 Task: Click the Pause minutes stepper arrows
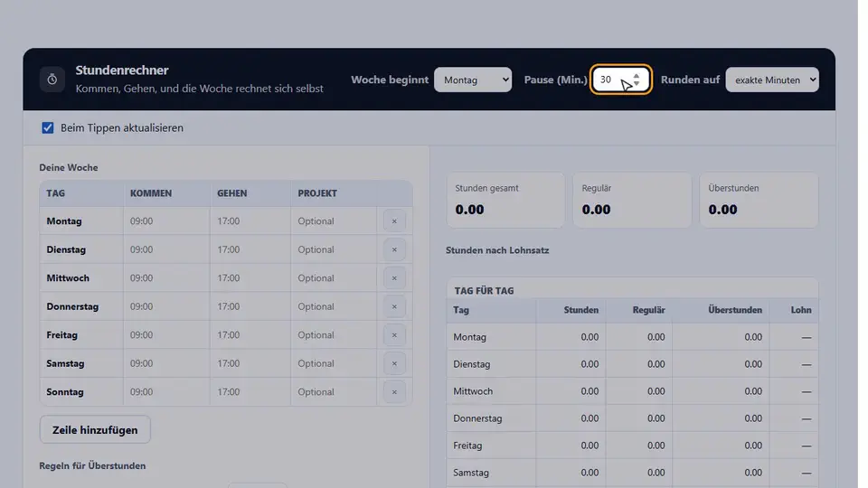637,80
